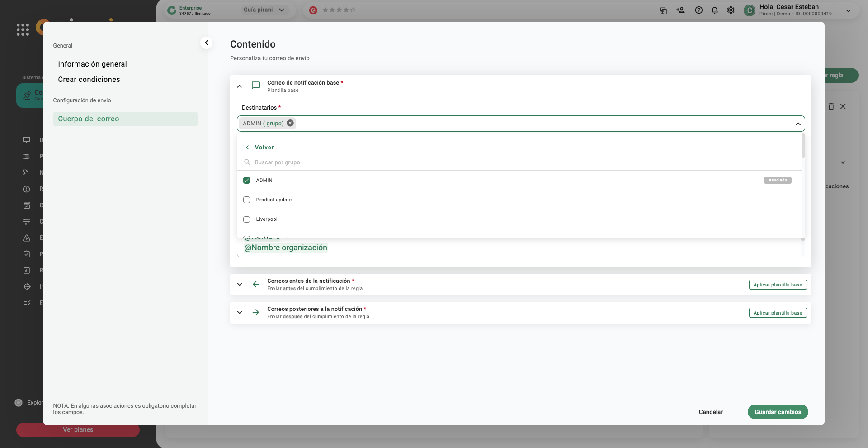Click the notifications bell icon
This screenshot has height=448, width=868.
pos(714,10)
